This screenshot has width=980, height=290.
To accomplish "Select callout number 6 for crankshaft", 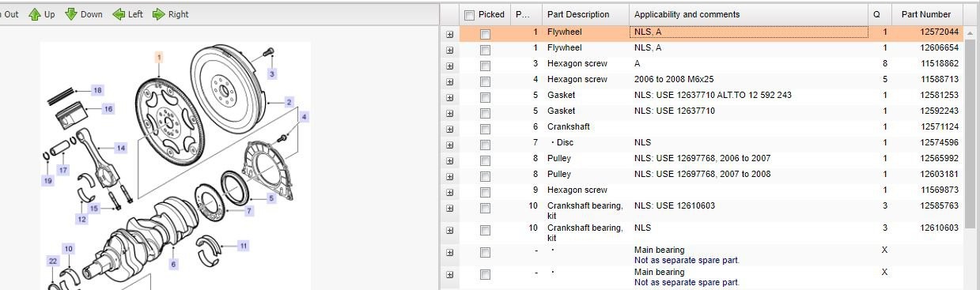I will tap(173, 263).
